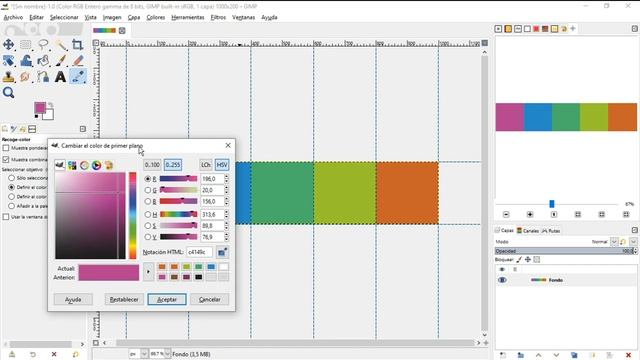Increase the R value spinner
This screenshot has height=360, width=640.
[227, 177]
